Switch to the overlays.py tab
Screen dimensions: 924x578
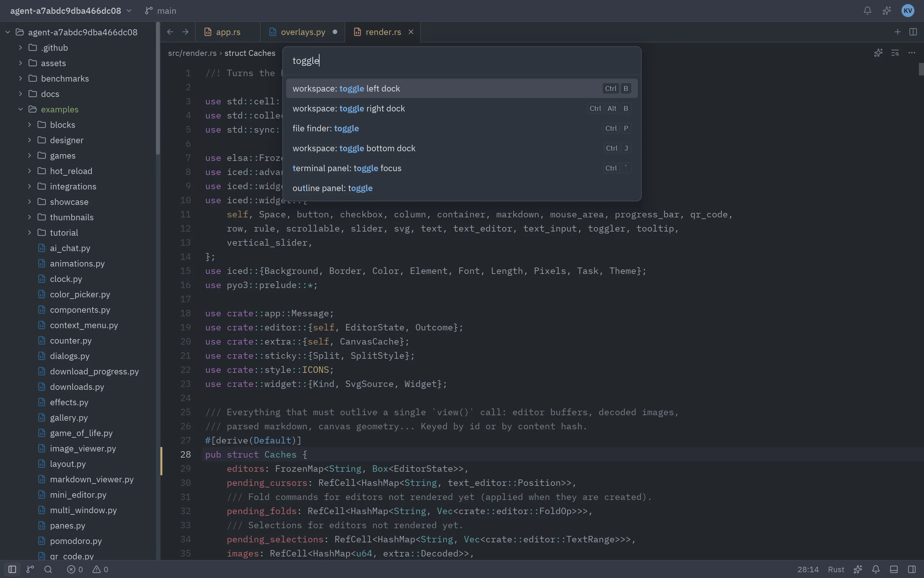(303, 32)
